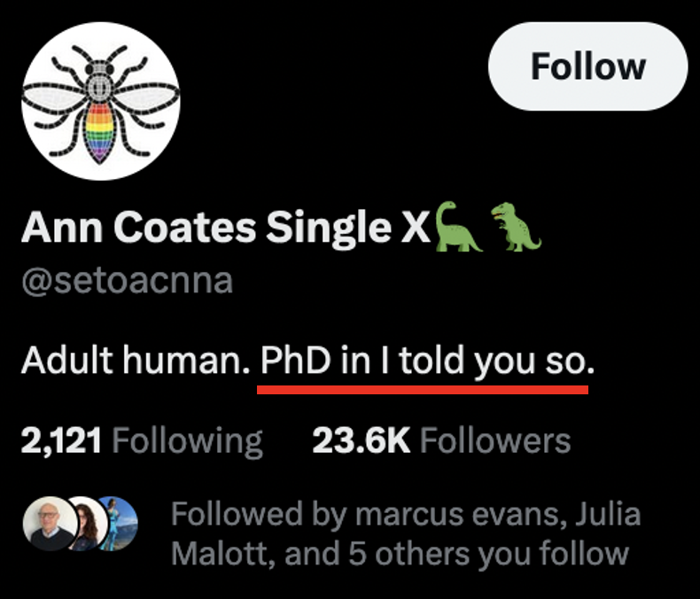Click the underlined "PhD in I told you so." text
The image size is (700, 599).
click(424, 361)
